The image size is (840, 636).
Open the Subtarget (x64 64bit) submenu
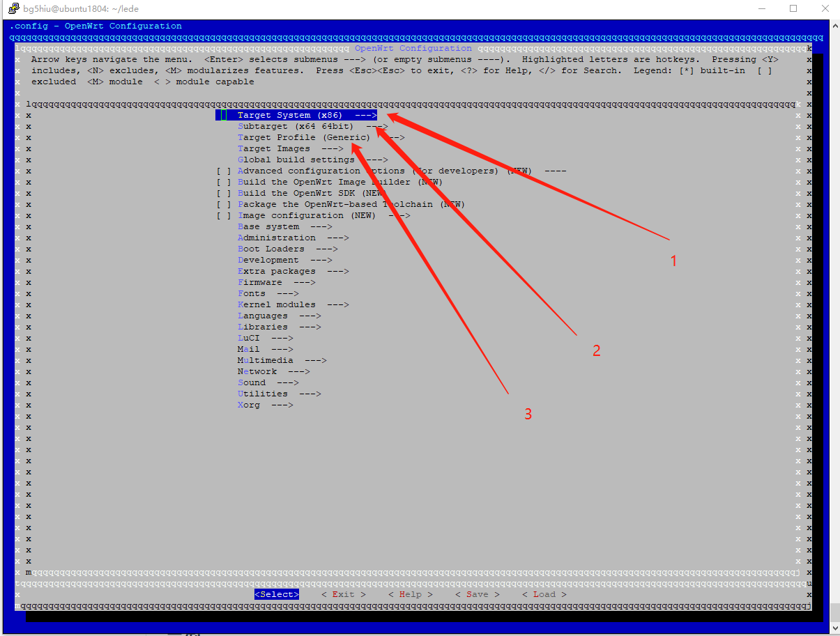[313, 127]
